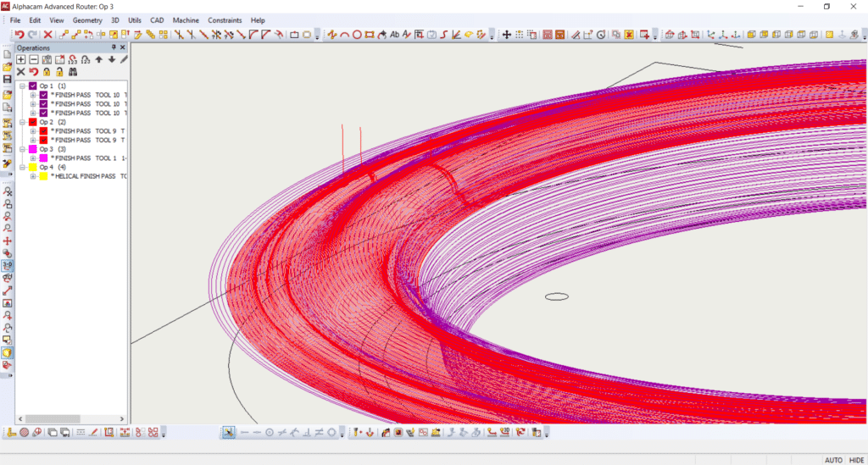Screen dimensions: 868x465
Task: Close the Operations panel
Action: 123,47
